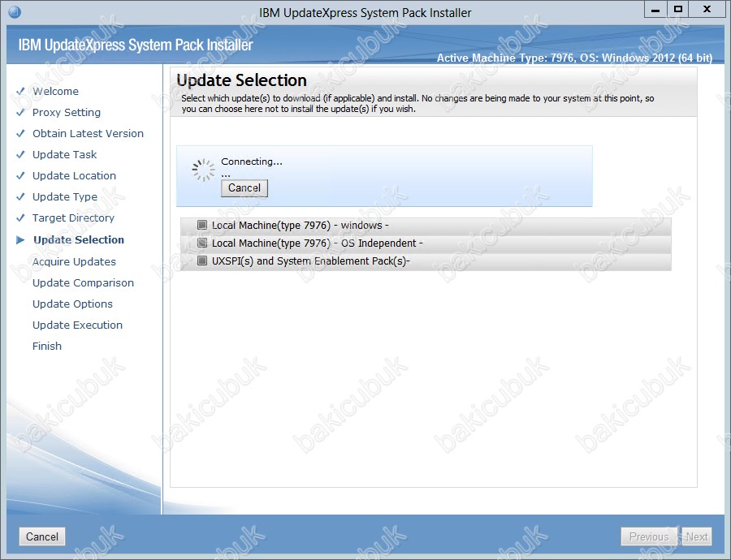
Task: Click the Previous button
Action: point(649,536)
